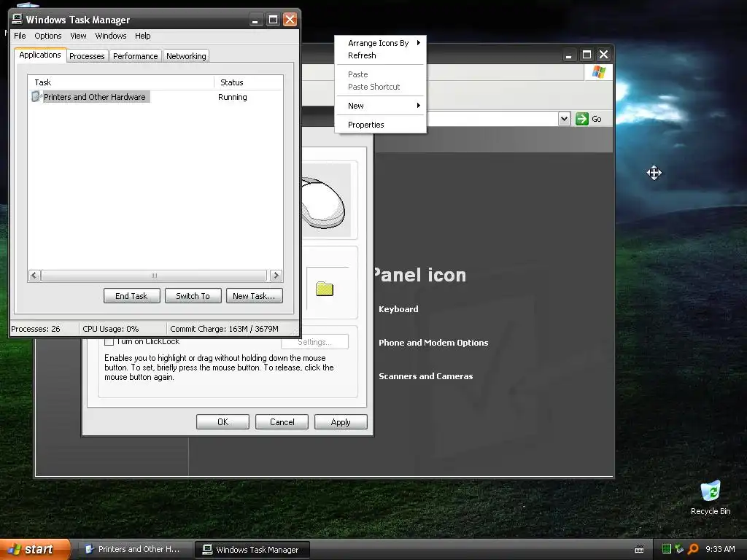The image size is (747, 560).
Task: Expand the New submenu in the context menu
Action: [x=380, y=106]
